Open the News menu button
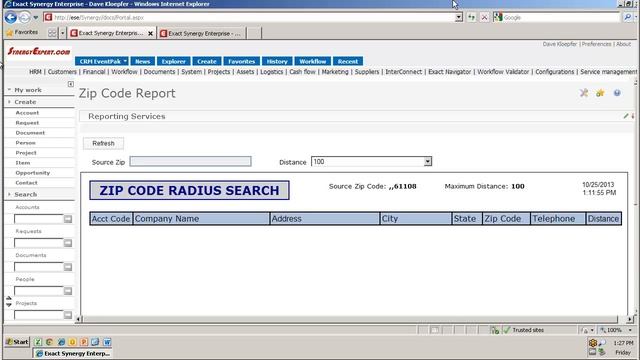Viewport: 640px width, 360px height. pyautogui.click(x=142, y=61)
